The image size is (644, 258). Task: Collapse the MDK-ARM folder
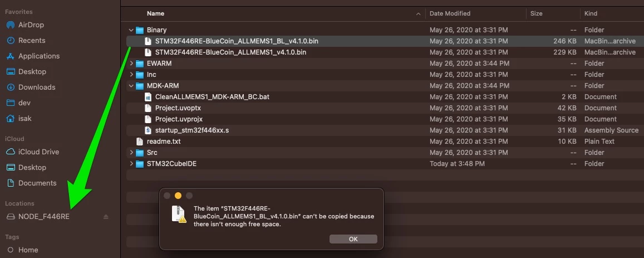(x=131, y=86)
